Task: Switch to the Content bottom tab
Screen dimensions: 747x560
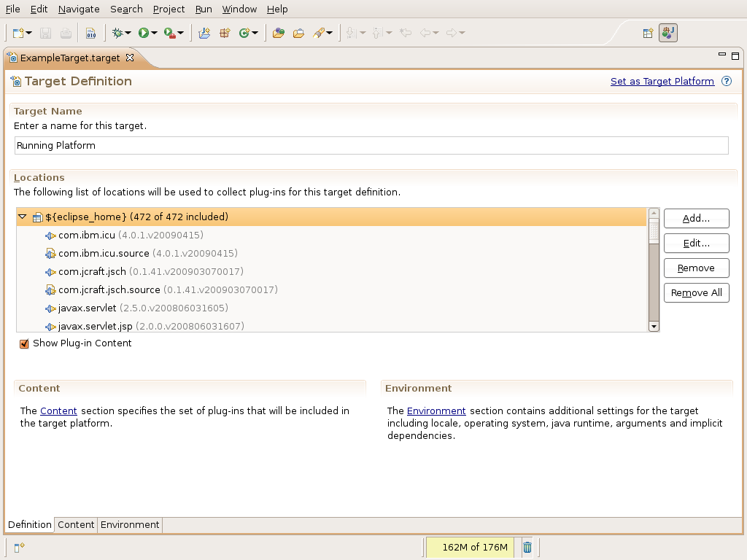Action: point(76,525)
